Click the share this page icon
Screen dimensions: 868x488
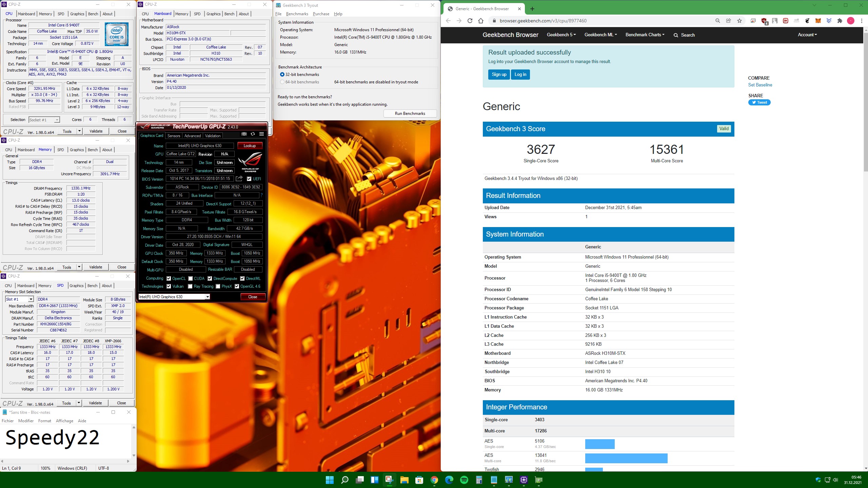[728, 21]
